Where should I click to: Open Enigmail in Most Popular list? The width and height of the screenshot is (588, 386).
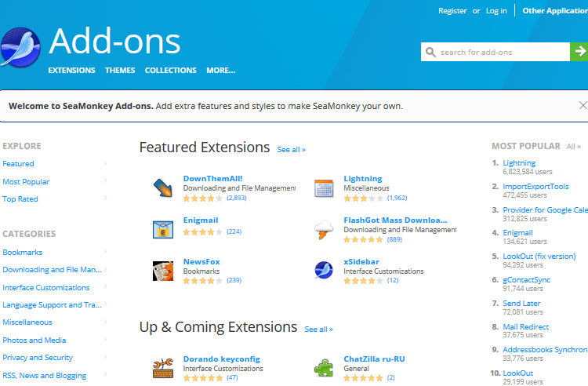[x=517, y=232]
